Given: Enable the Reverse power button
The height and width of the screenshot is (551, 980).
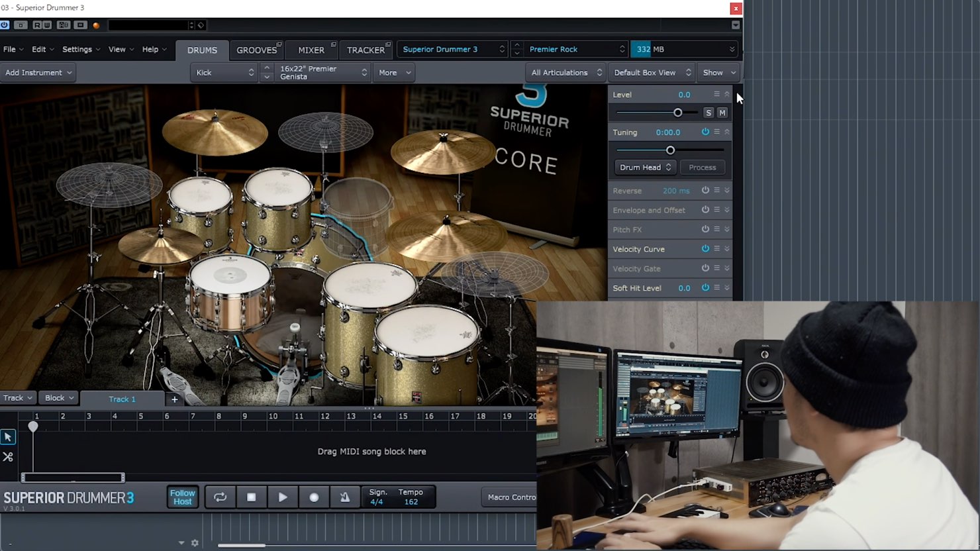Looking at the screenshot, I should 705,191.
